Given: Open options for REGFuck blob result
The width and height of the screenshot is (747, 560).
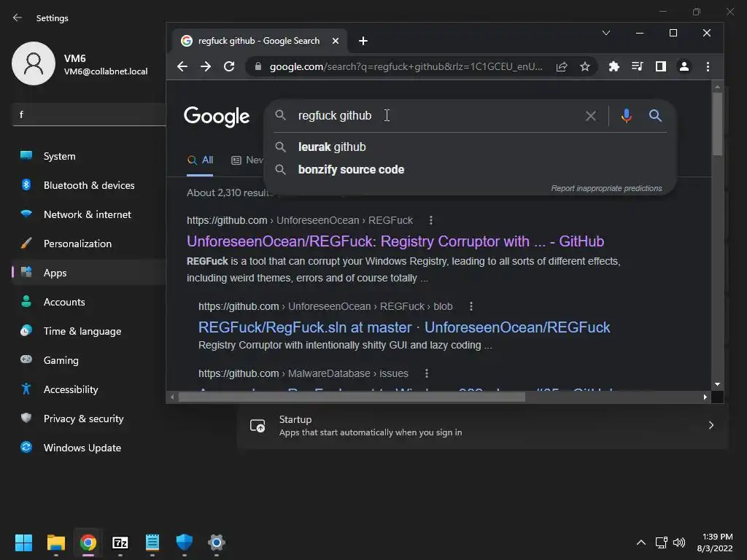Looking at the screenshot, I should click(x=471, y=306).
